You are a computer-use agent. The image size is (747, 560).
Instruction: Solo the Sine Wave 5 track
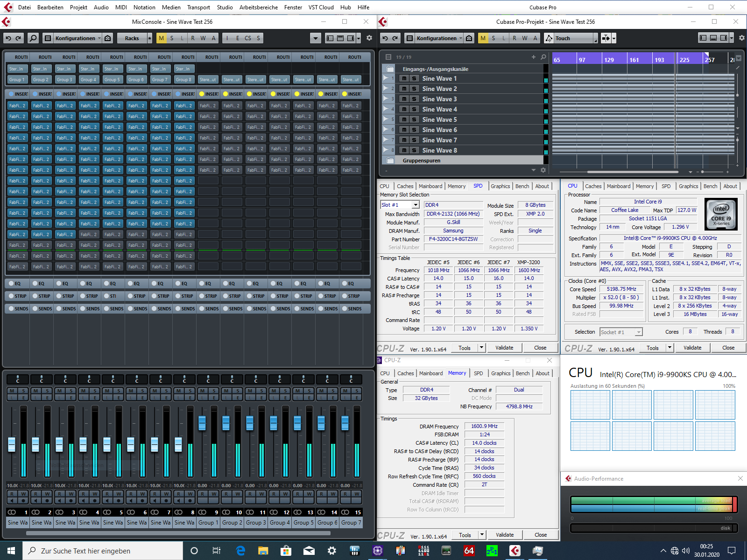pos(414,119)
